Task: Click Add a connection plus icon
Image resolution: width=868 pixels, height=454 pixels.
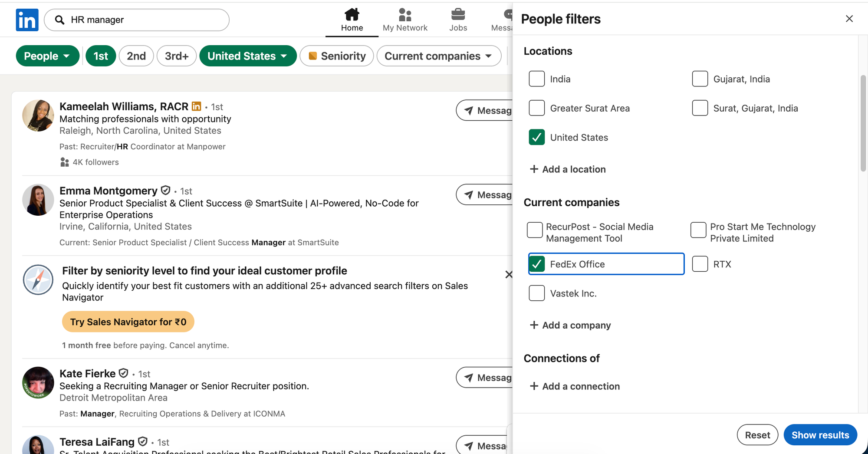Action: (534, 386)
